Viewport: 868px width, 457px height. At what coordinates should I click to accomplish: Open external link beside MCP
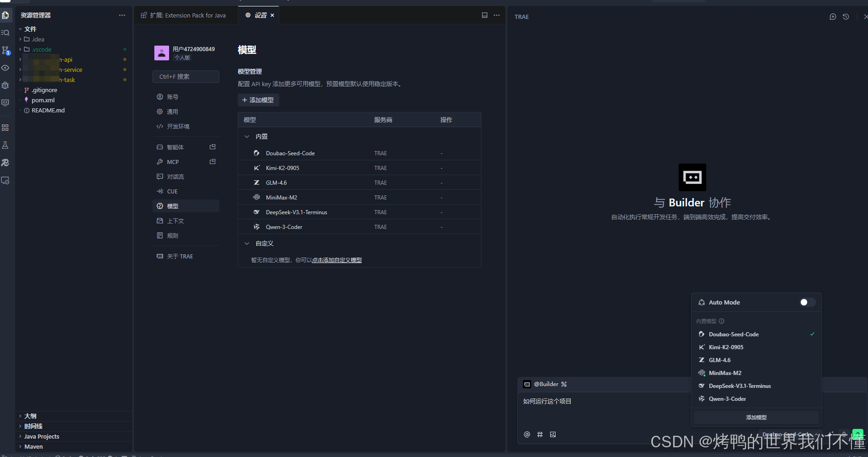(x=212, y=162)
